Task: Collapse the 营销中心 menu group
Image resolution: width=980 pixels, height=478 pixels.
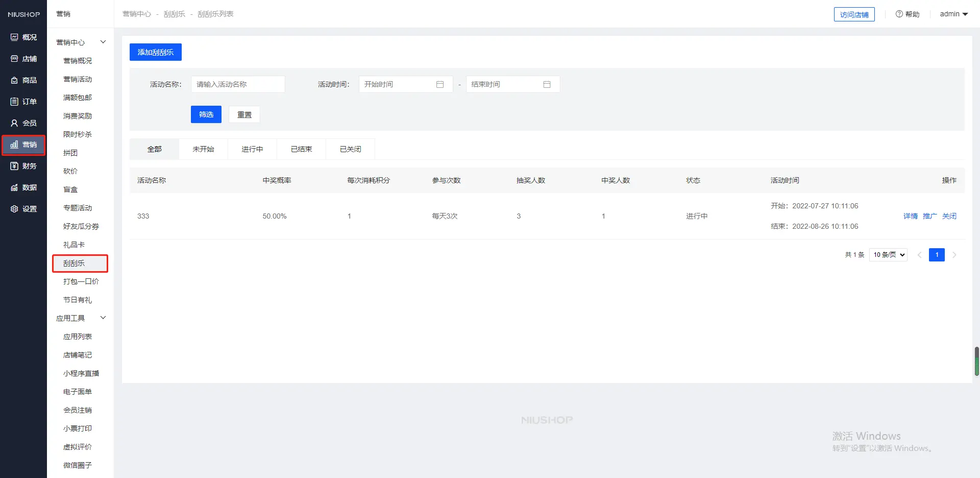Action: tap(103, 42)
